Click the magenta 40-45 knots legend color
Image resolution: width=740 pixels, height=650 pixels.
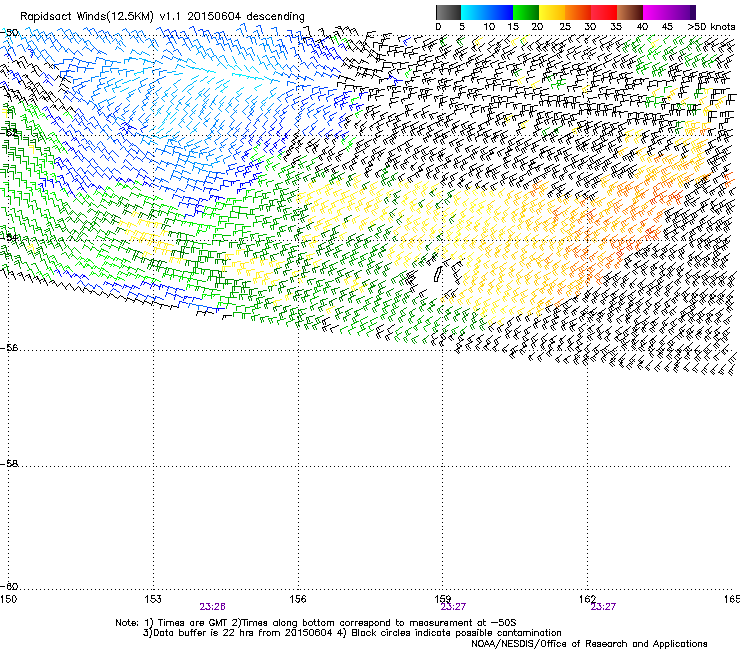tap(656, 12)
